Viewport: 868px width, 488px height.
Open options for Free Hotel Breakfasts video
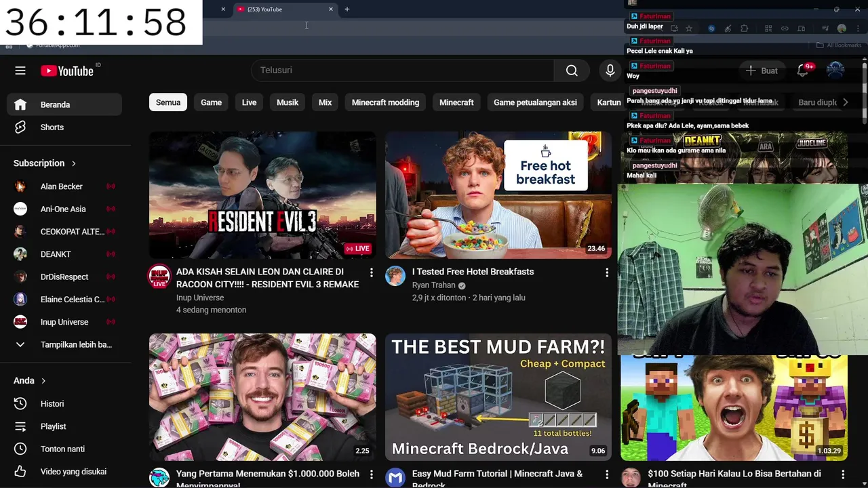tap(607, 272)
